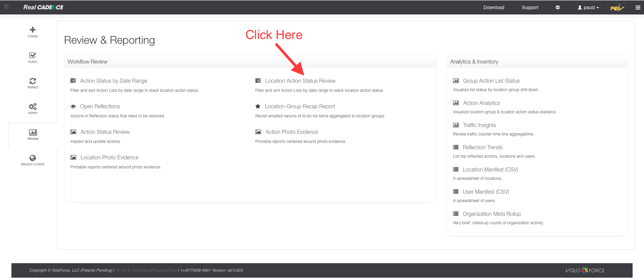644x280 pixels.
Task: Click the Create plus icon in sidebar
Action: coord(33,30)
